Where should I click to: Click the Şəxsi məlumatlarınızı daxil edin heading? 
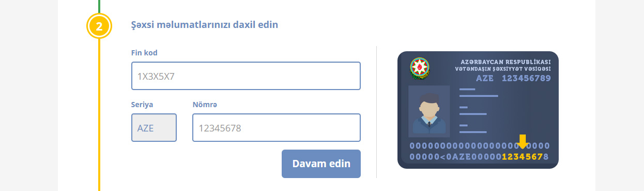(205, 24)
